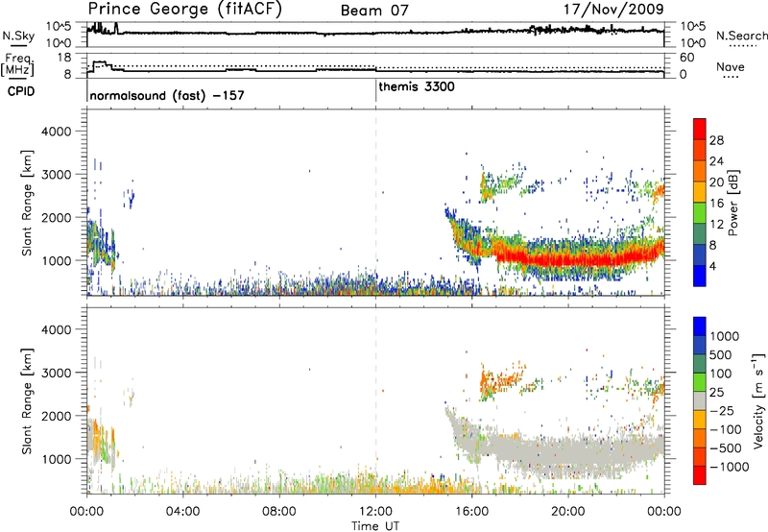Click the '20:00' time tick label
768x532 pixels.
pyautogui.click(x=568, y=512)
